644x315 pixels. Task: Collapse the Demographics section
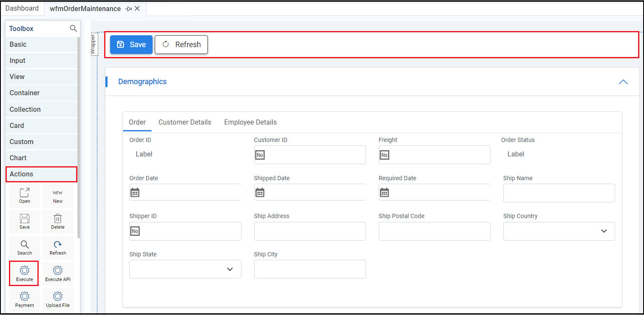[623, 82]
